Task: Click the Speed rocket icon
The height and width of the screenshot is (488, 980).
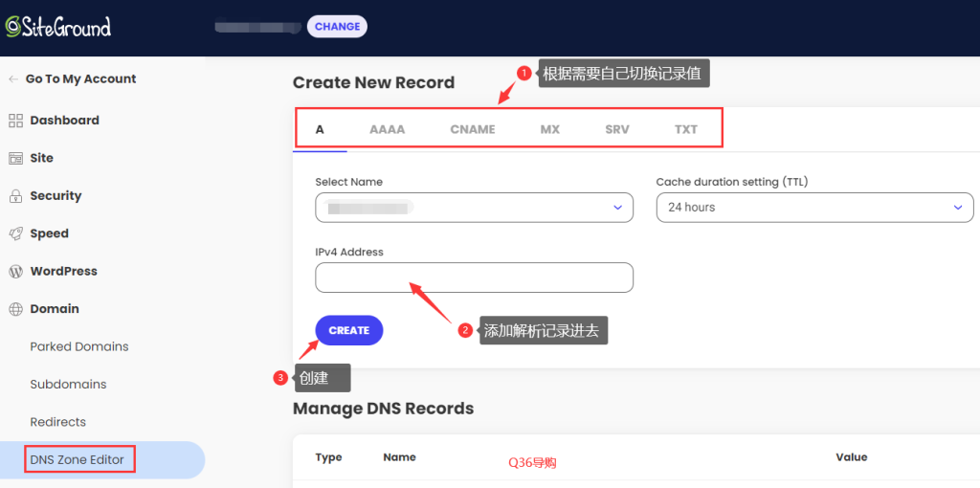Action: pyautogui.click(x=15, y=233)
